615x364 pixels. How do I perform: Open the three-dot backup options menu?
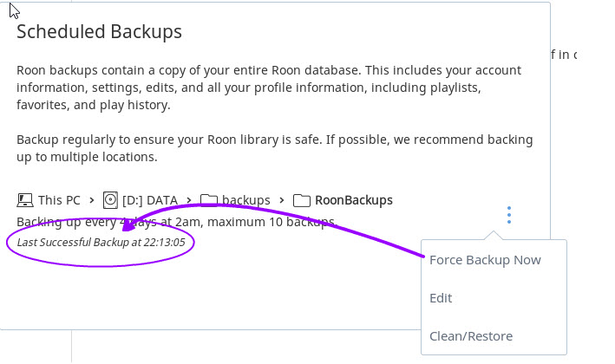pos(508,215)
